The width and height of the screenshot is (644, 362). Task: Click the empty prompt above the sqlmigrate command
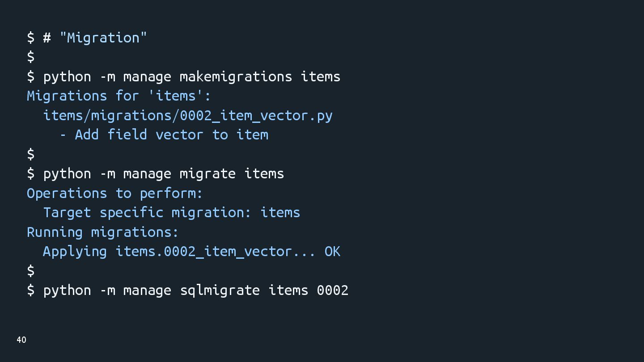coord(30,271)
